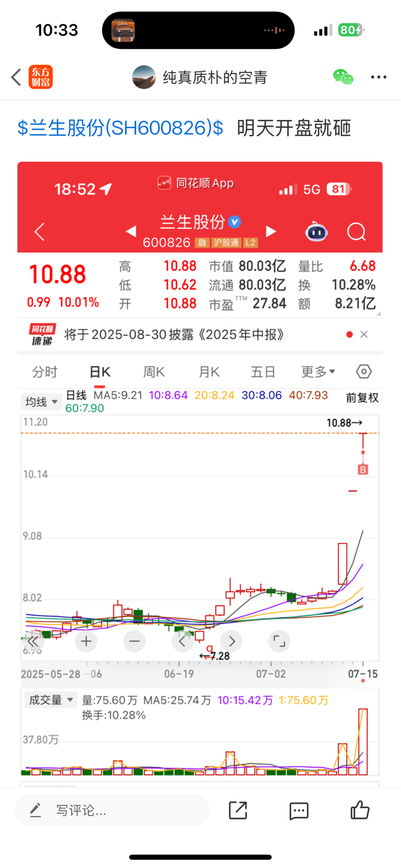The height and width of the screenshot is (868, 401).
Task: Open the 成交量 indicator dropdown
Action: (51, 700)
